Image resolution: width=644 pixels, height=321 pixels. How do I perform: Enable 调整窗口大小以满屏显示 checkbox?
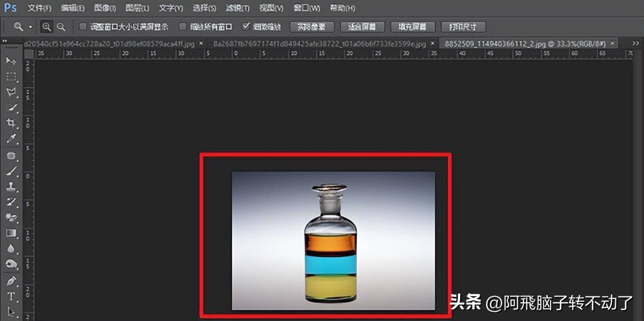point(82,26)
